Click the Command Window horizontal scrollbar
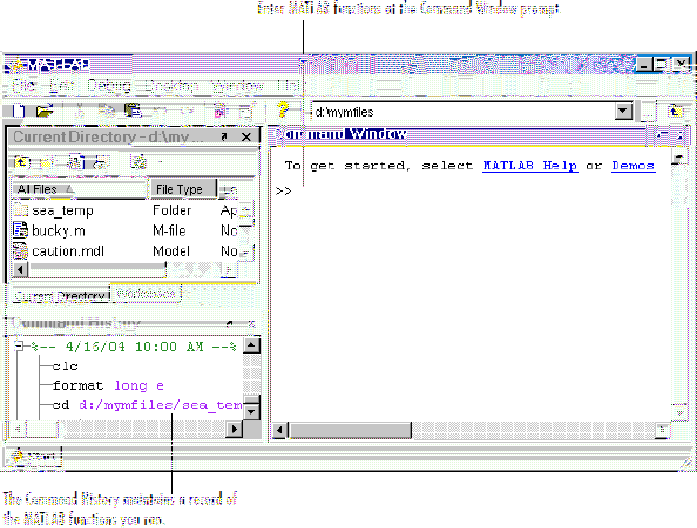 click(x=470, y=430)
